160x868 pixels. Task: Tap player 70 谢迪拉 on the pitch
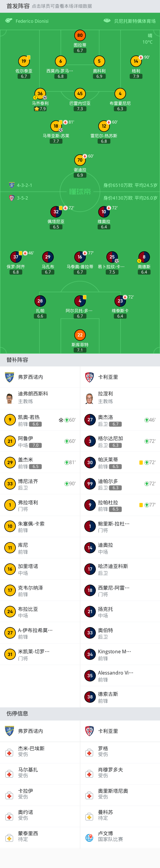[x=80, y=160]
